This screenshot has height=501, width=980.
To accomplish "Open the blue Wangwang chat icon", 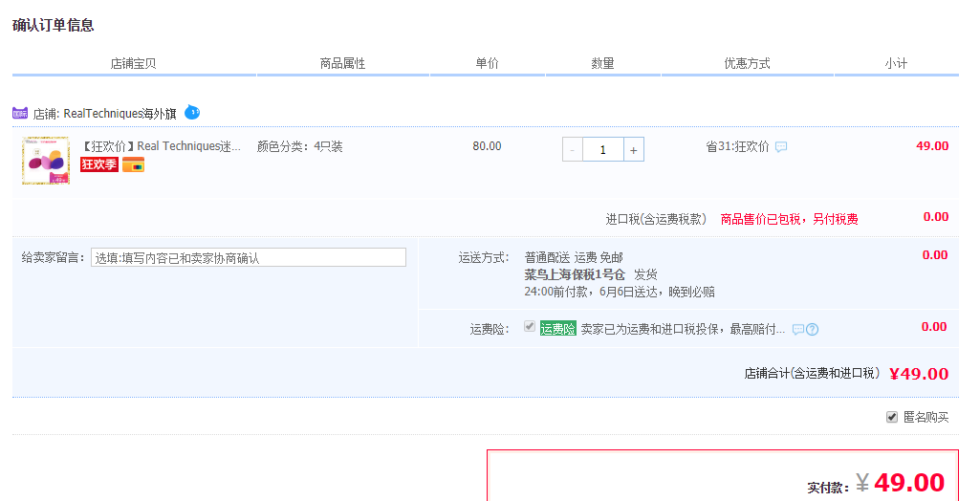I will (x=192, y=113).
